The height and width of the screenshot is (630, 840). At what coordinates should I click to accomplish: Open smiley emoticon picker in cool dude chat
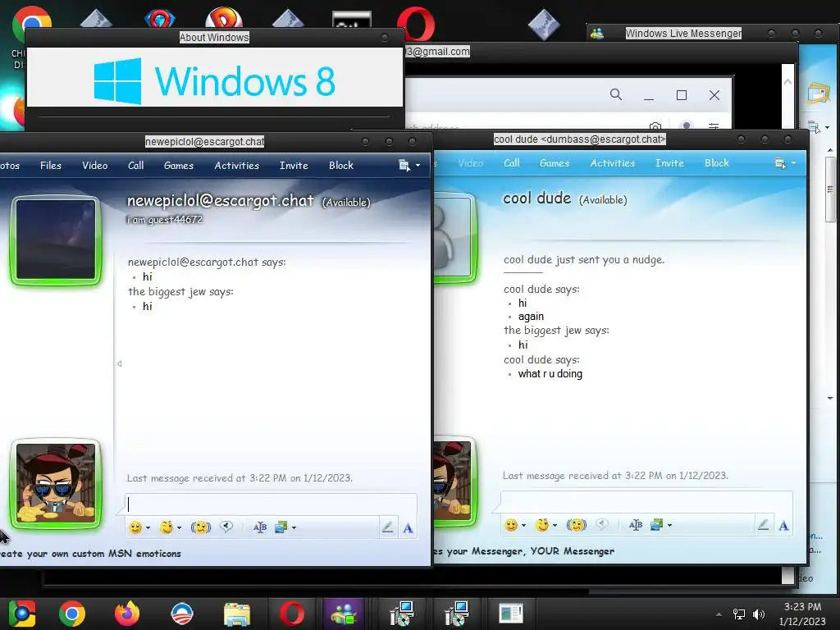coord(511,525)
